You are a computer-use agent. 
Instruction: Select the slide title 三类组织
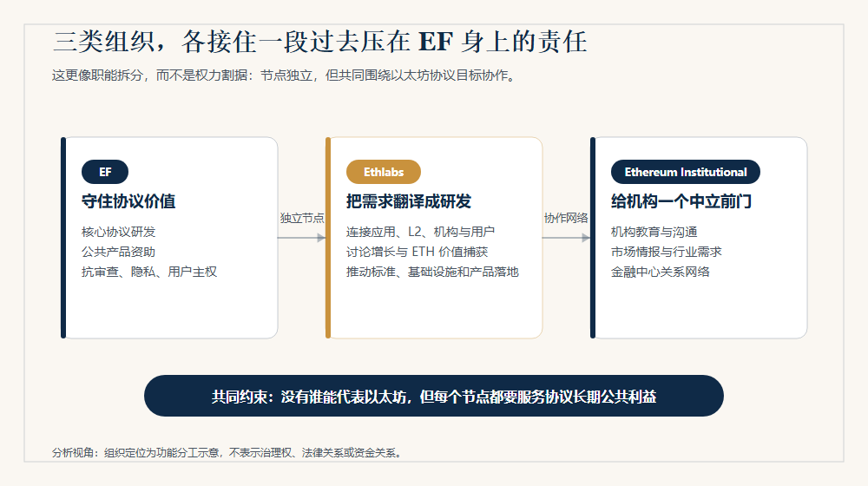pyautogui.click(x=320, y=42)
